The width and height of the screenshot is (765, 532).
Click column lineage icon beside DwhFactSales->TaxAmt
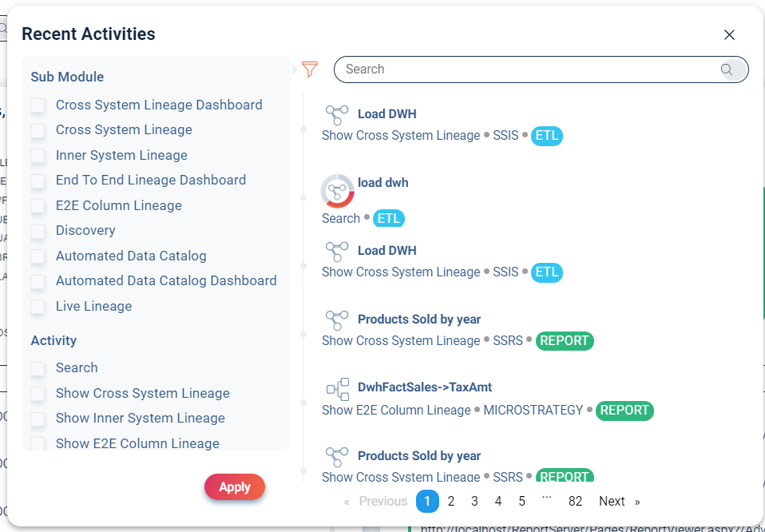pyautogui.click(x=337, y=388)
